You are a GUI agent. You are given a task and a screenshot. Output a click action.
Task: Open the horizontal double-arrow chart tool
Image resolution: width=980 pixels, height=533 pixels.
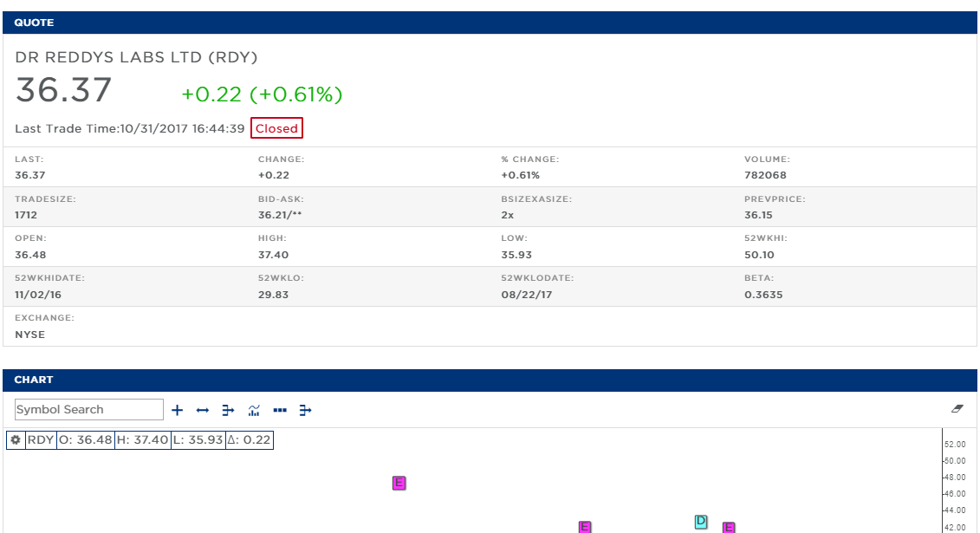tap(203, 409)
